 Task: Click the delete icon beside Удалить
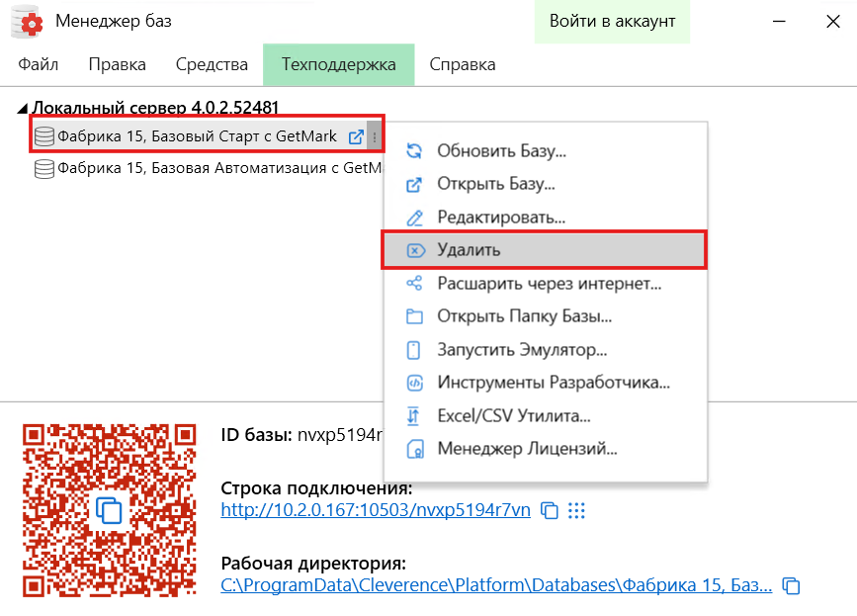pos(415,250)
